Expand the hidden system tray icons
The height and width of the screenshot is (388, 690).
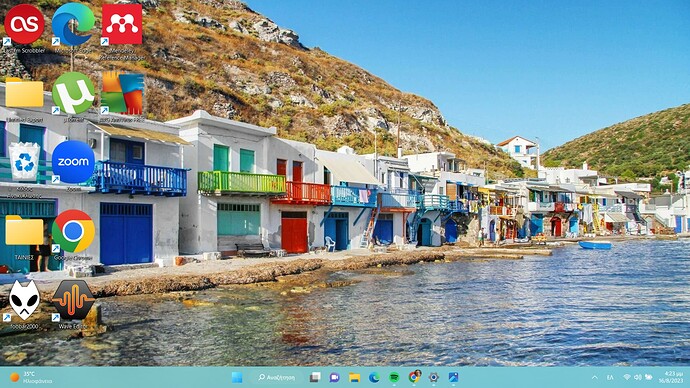[595, 377]
